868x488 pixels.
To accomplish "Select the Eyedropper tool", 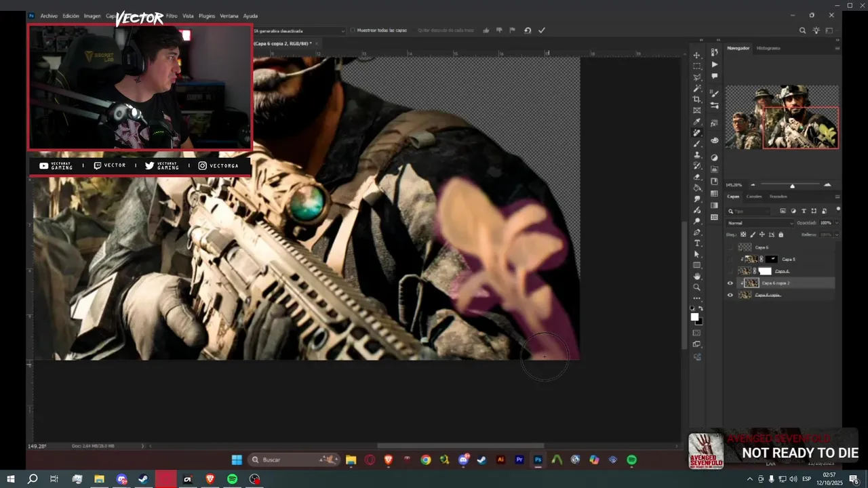I will point(697,122).
